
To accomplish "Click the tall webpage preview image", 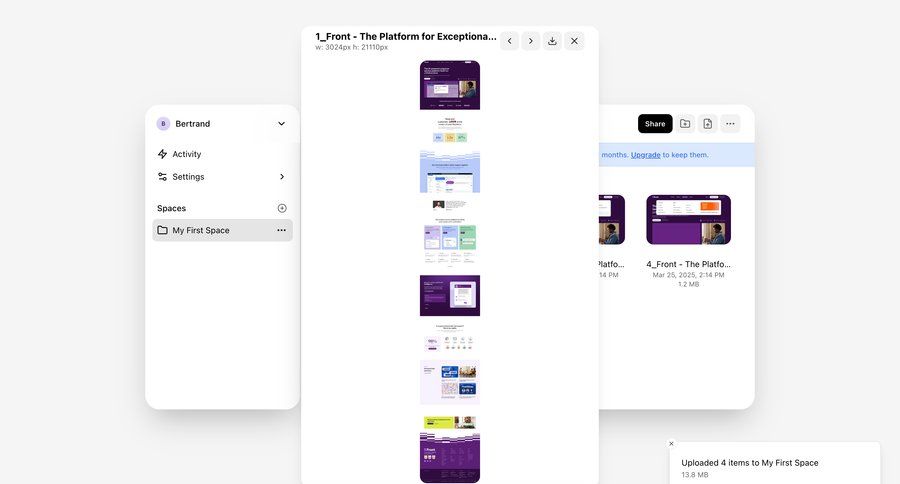I will (450, 270).
